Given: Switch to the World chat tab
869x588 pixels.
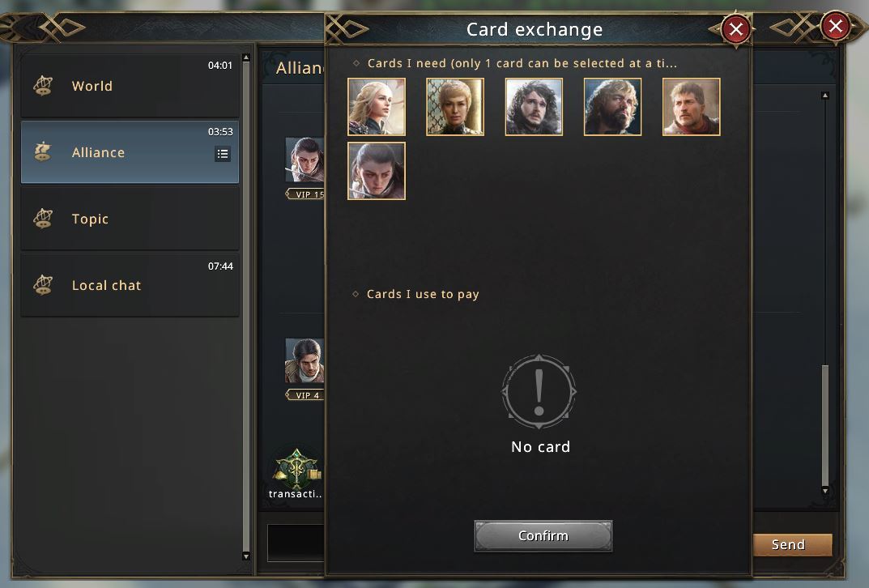Looking at the screenshot, I should [x=130, y=86].
